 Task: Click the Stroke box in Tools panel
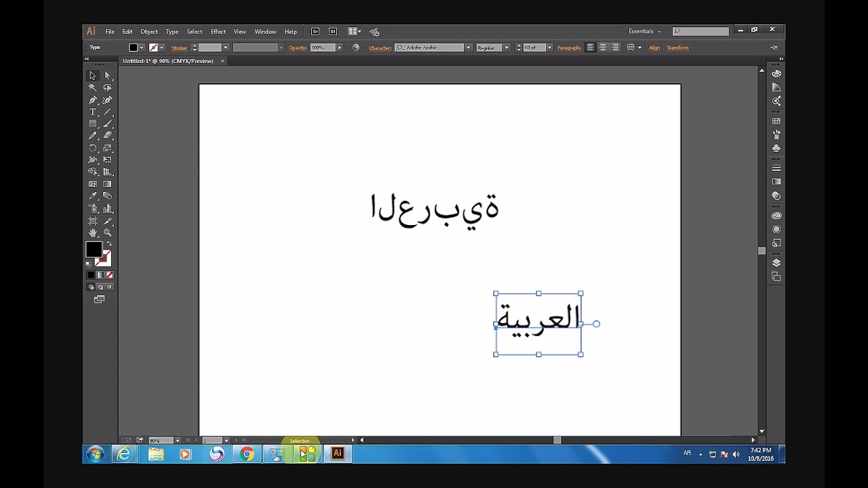pyautogui.click(x=103, y=258)
